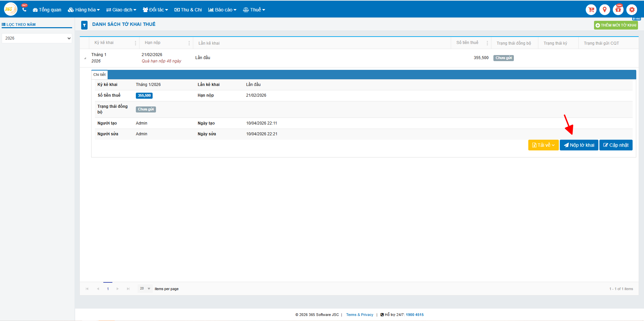This screenshot has height=321, width=644.
Task: Open the shopping cart icon
Action: click(x=591, y=10)
